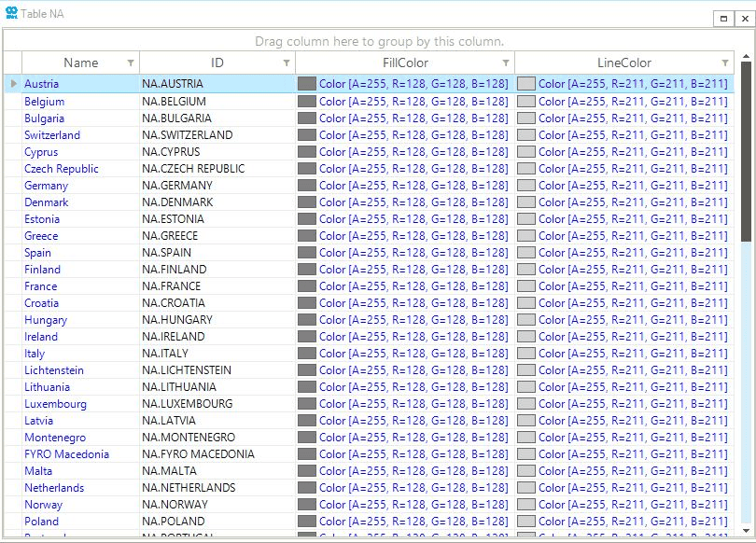756x543 pixels.
Task: Select the gray FillColor swatch for Belgium
Action: (307, 102)
